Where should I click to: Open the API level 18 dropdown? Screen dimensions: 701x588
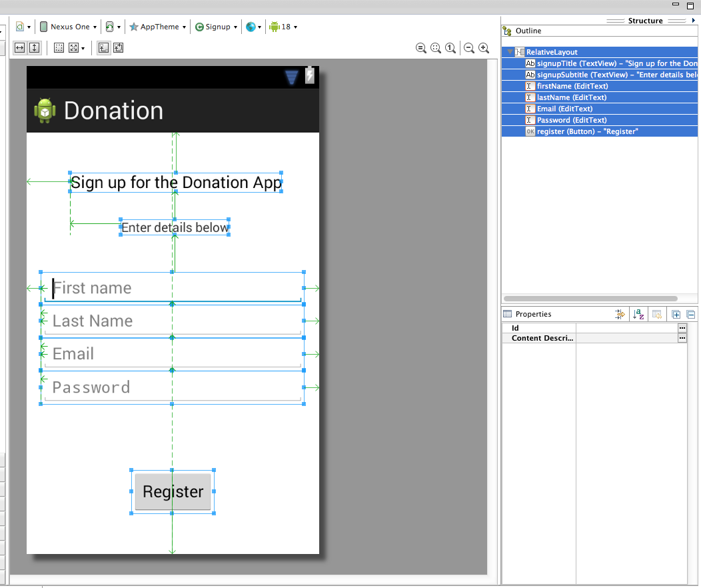coord(283,27)
